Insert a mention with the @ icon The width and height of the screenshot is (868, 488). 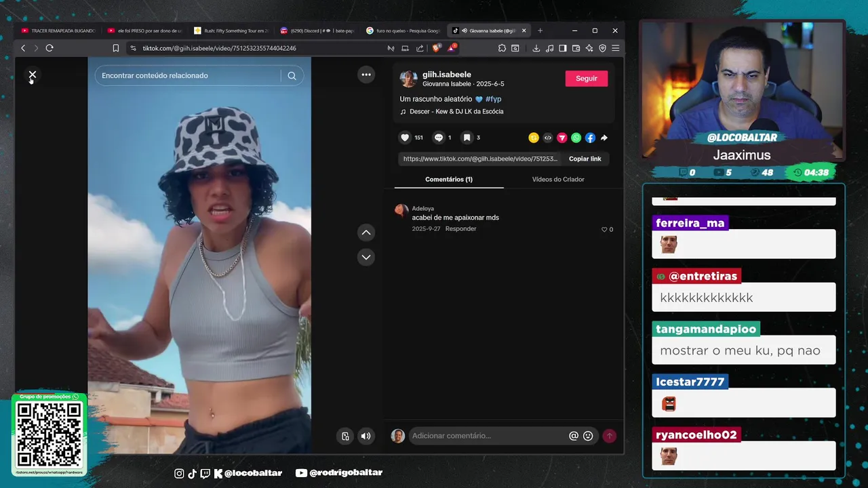574,436
